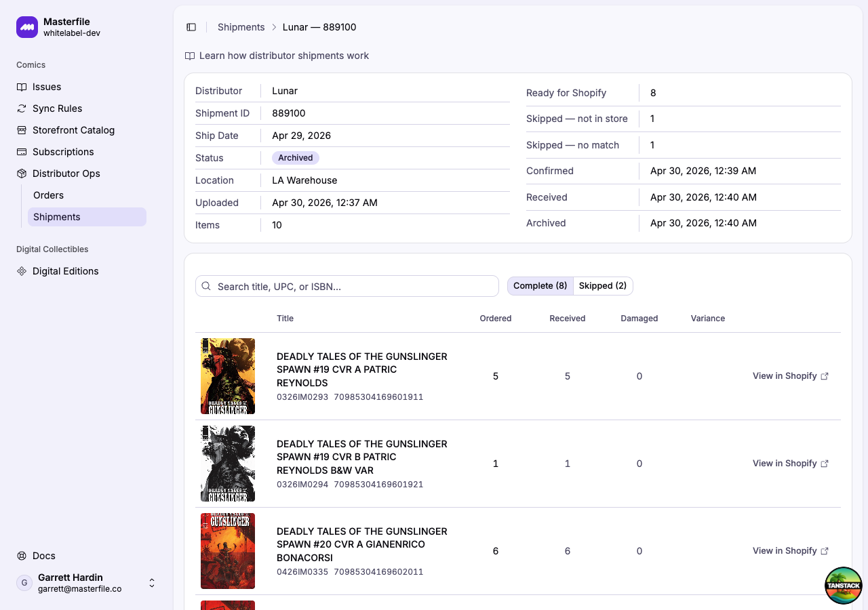Click Spawn #19 CVR B black-and-white cover thumbnail
The height and width of the screenshot is (610, 868).
(228, 464)
